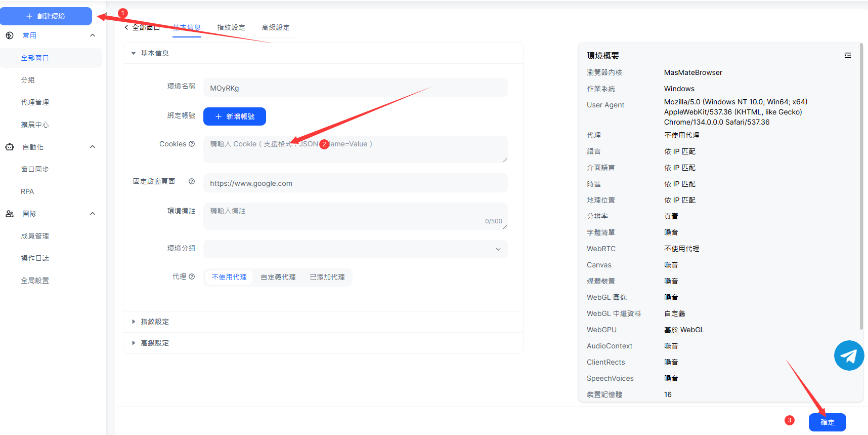Click the 新增帳號 button
This screenshot has height=435, width=868.
coord(235,116)
